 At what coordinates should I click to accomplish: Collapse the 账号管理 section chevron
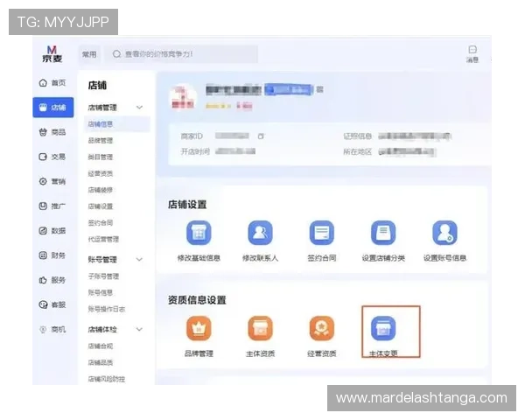pyautogui.click(x=139, y=260)
